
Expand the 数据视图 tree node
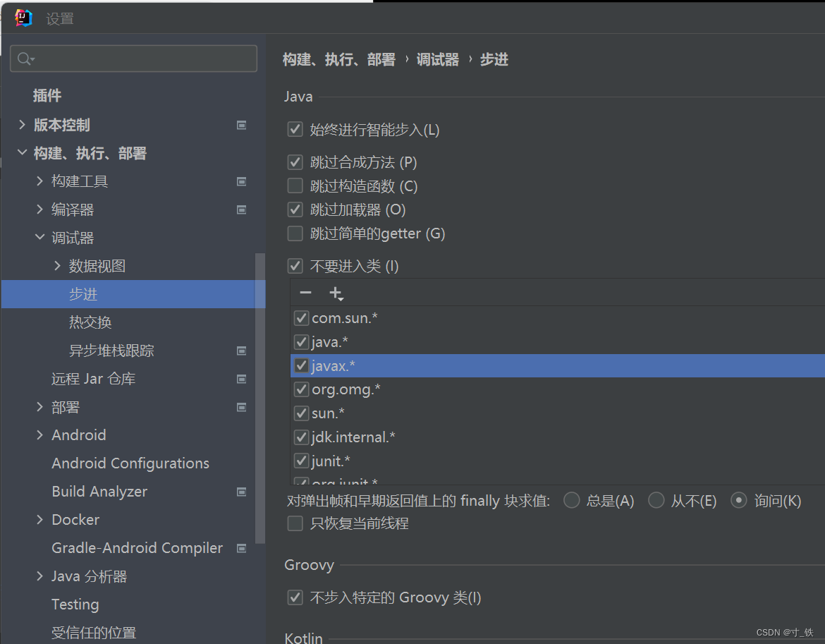tap(57, 266)
